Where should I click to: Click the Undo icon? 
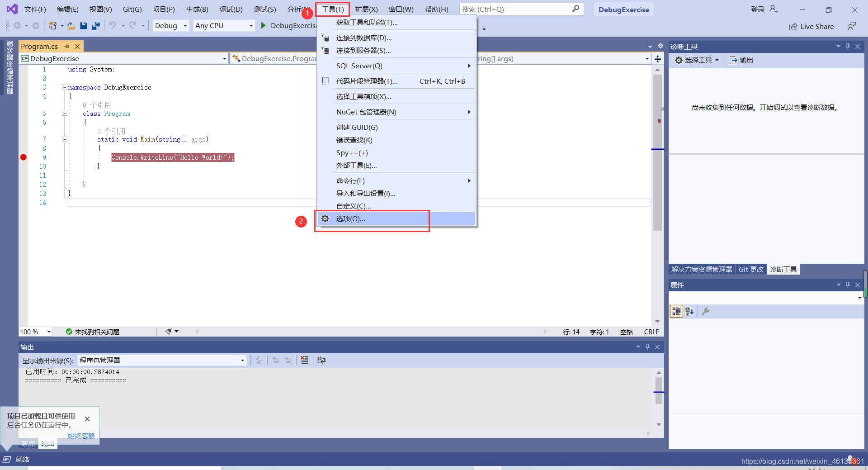point(113,26)
